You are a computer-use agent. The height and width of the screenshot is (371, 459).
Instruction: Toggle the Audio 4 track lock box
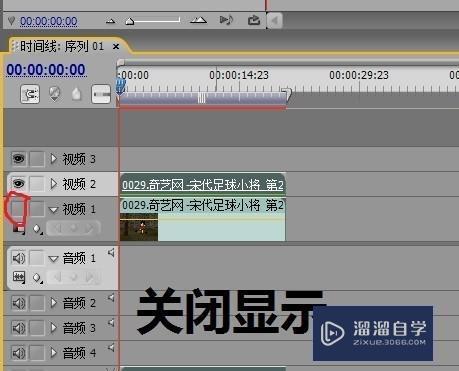tap(37, 353)
